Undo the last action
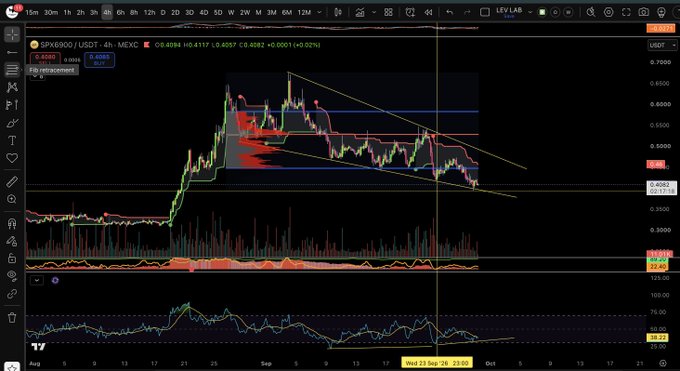This screenshot has width=680, height=371. (450, 12)
